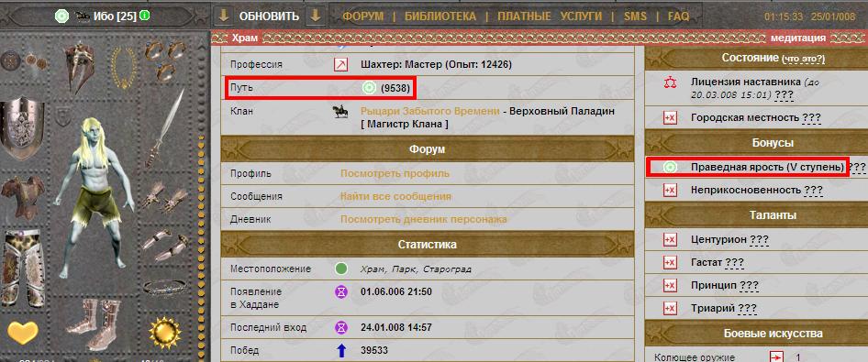Image resolution: width=868 pixels, height=362 pixels.
Task: Click the down arrow left of ОБНОВИТЬ
Action: tap(224, 16)
